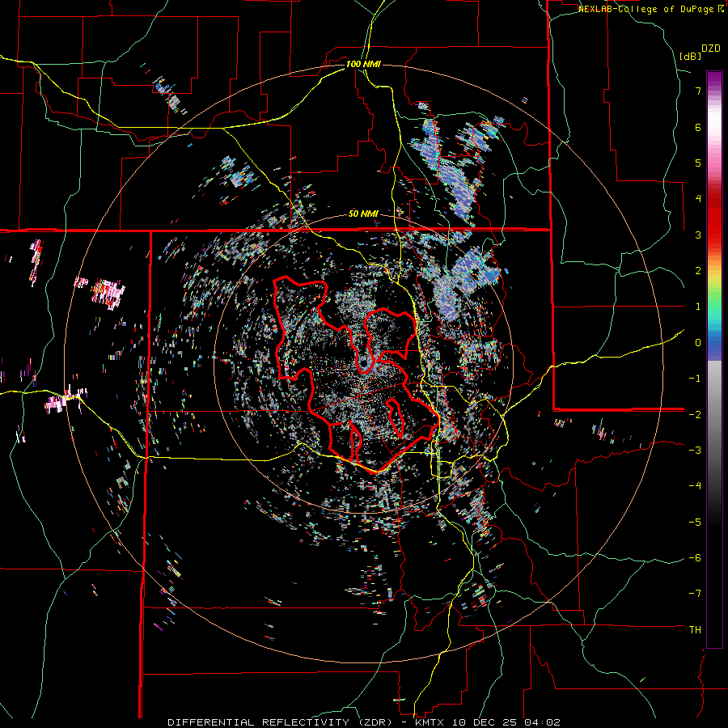Image resolution: width=728 pixels, height=728 pixels.
Task: Click the 6 value on the color scale
Action: click(x=698, y=127)
